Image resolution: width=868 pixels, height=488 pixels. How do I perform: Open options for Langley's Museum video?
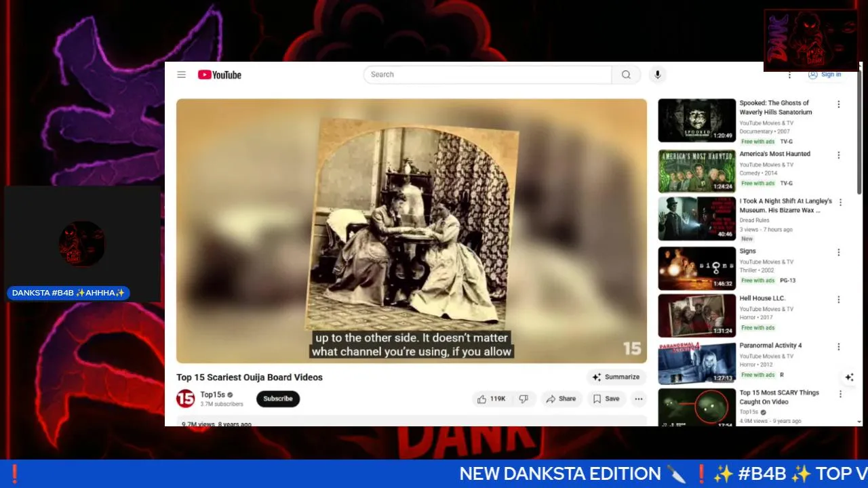click(x=840, y=202)
